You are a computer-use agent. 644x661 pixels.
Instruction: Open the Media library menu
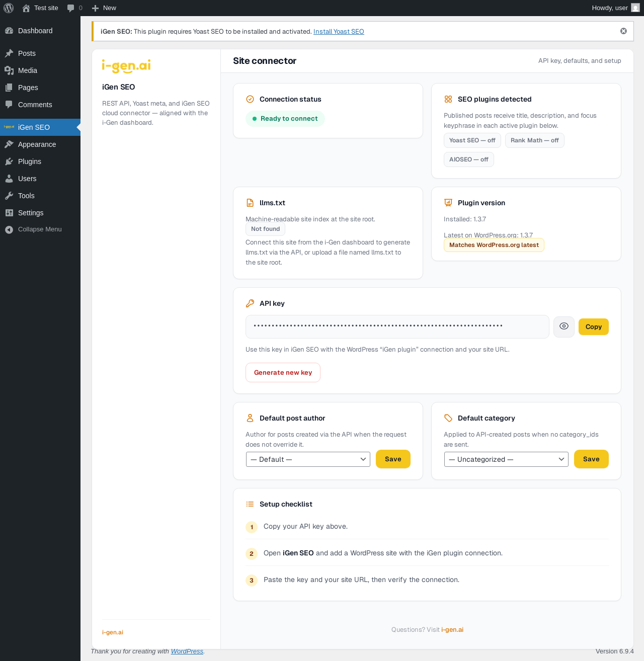point(40,70)
